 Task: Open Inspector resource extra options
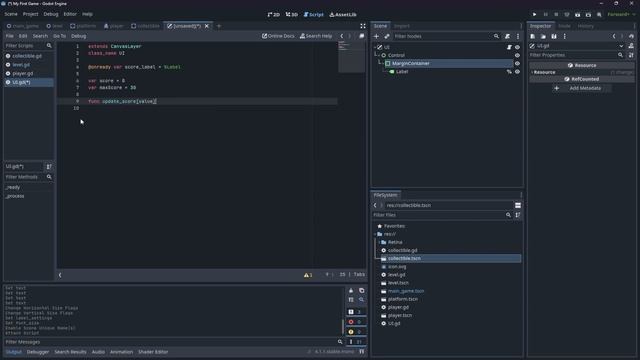(x=564, y=36)
